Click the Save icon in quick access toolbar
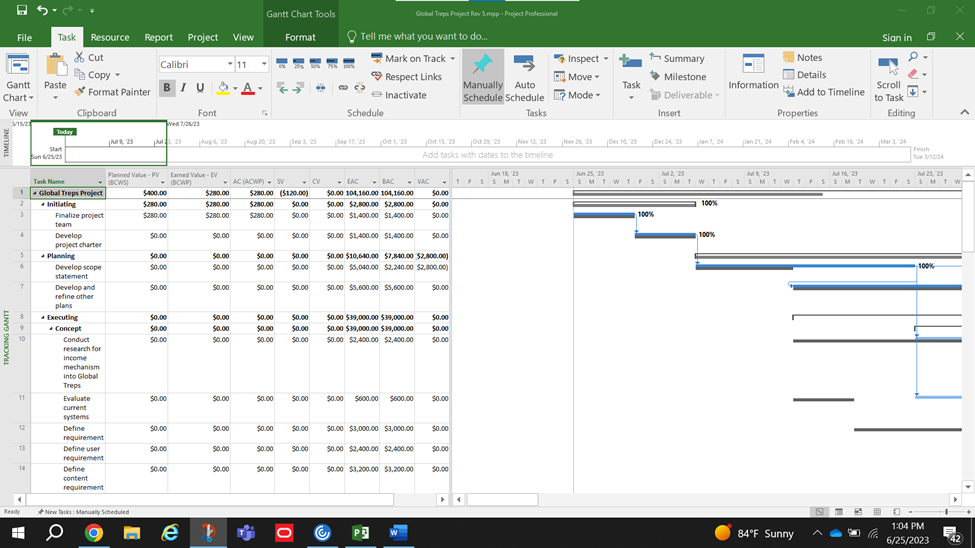Viewport: 975px width, 548px height. [22, 10]
